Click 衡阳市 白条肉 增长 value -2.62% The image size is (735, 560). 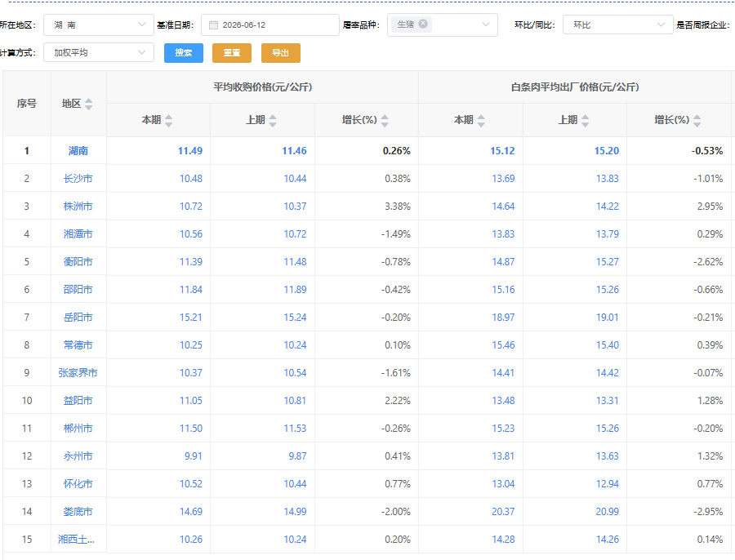pyautogui.click(x=708, y=261)
